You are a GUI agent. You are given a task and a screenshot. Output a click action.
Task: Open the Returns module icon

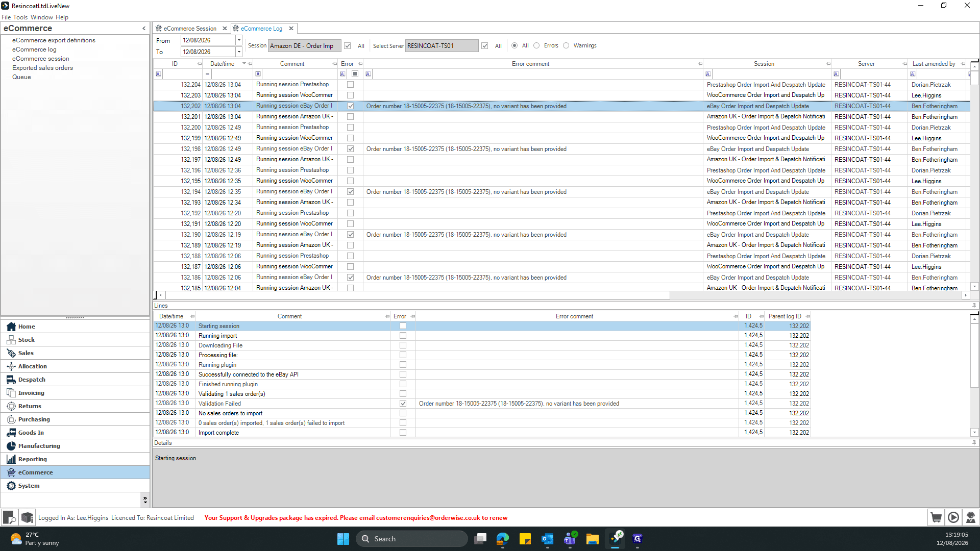(11, 406)
